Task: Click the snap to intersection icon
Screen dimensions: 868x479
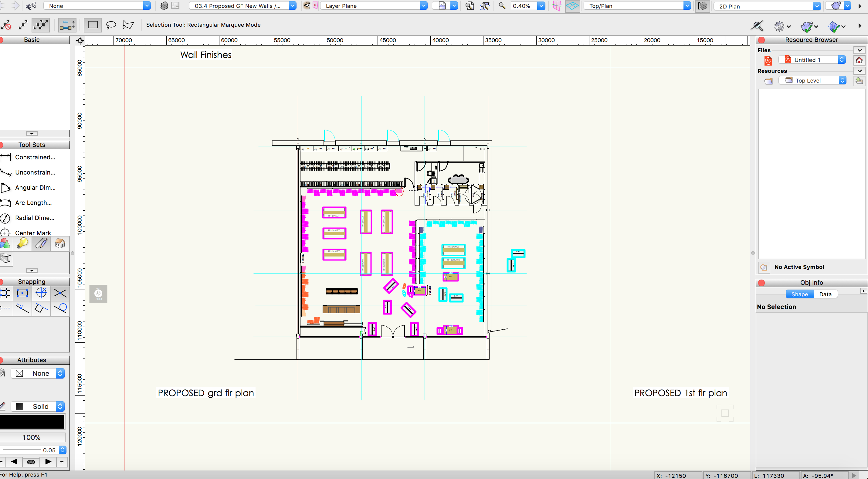Action: pos(59,293)
